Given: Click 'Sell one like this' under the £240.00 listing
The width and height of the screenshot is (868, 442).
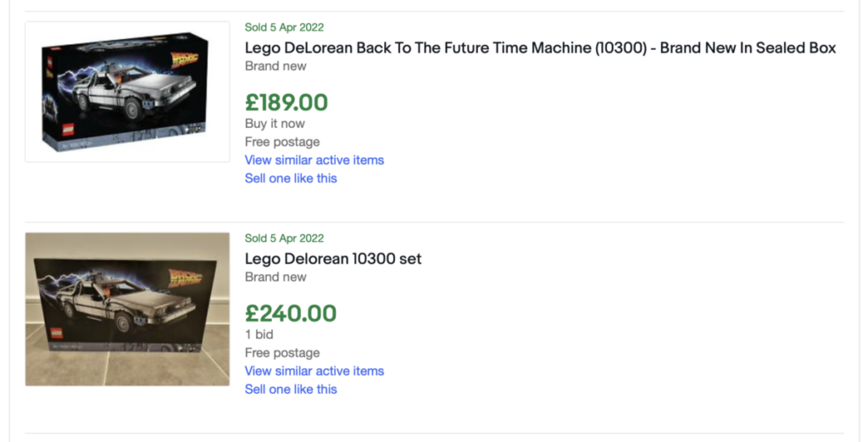Looking at the screenshot, I should (x=292, y=389).
